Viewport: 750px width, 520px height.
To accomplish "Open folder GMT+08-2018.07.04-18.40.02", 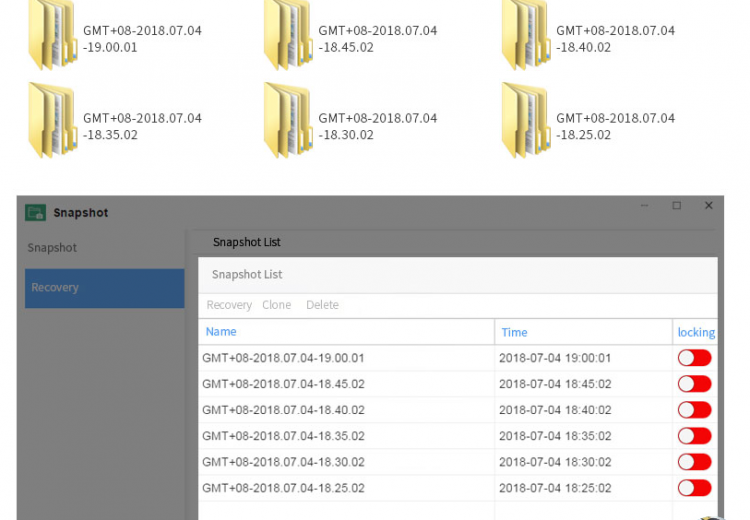I will (x=525, y=36).
